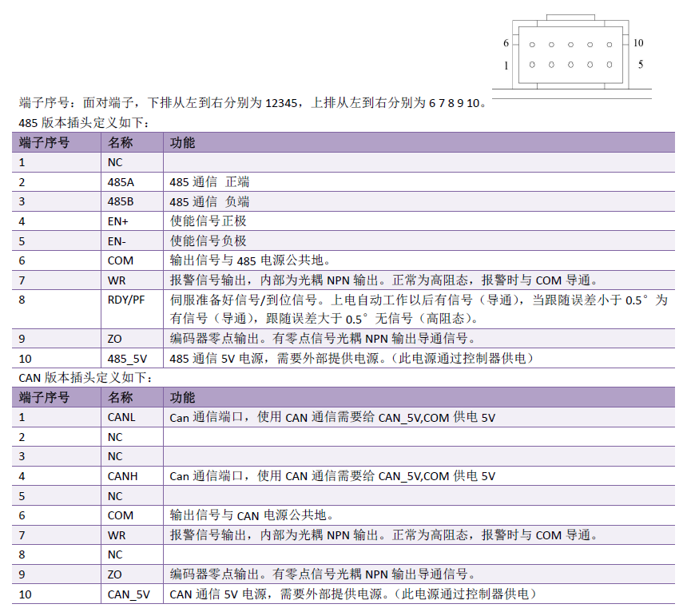Select the 'CAN 版本插头定义如下' heading
Image resolution: width=687 pixels, height=616 pixels.
tap(85, 378)
